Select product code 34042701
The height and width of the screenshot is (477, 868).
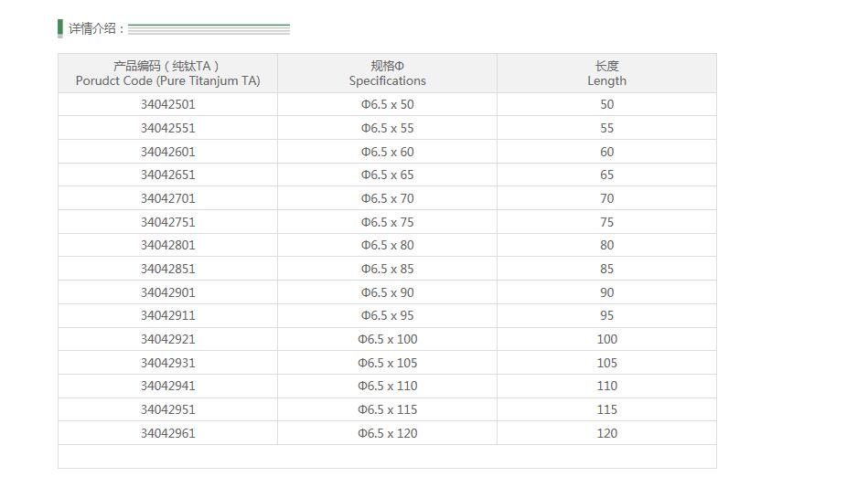(167, 198)
